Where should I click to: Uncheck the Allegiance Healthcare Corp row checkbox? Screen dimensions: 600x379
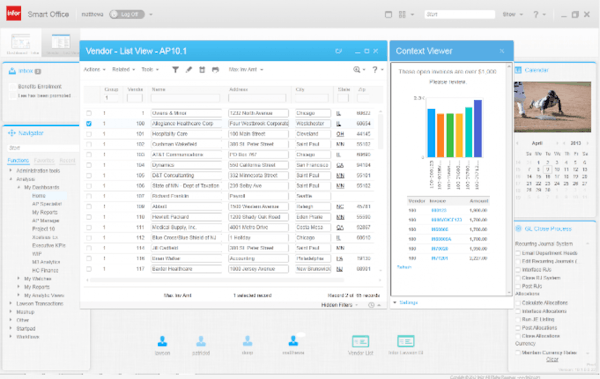tap(89, 124)
